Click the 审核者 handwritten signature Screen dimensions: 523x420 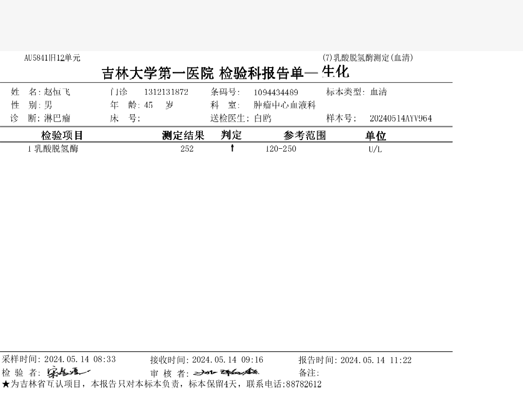(x=227, y=372)
